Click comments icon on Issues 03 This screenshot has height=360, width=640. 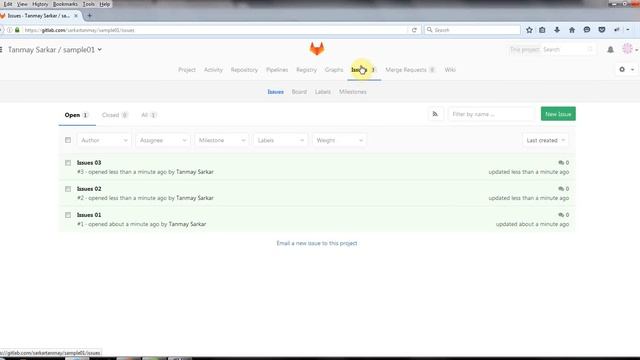coord(561,163)
